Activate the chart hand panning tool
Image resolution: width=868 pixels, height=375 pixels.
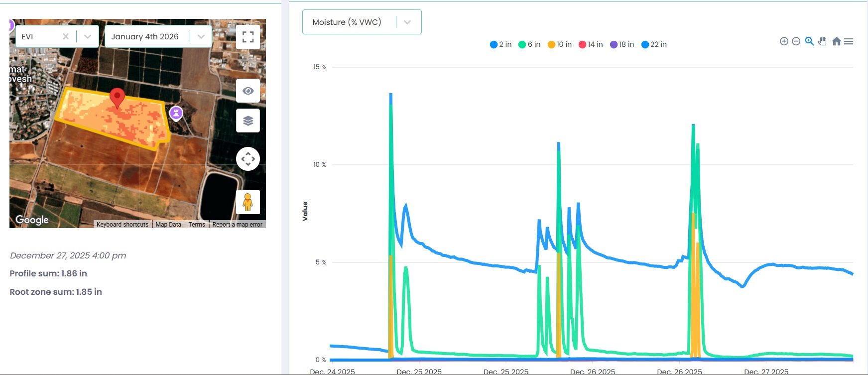pos(822,41)
